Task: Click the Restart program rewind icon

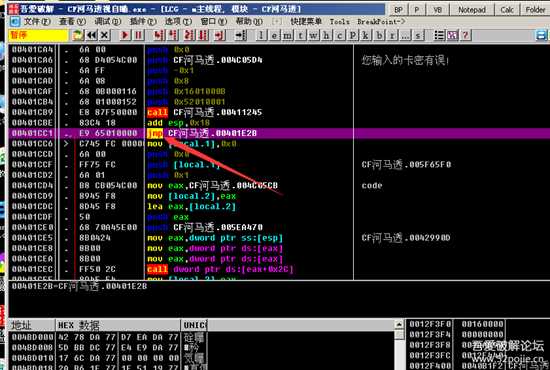Action: [x=92, y=35]
